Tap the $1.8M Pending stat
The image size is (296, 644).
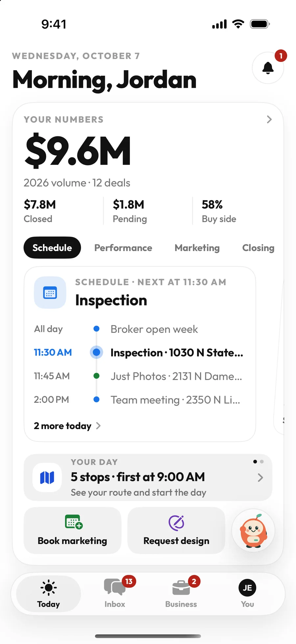click(130, 211)
